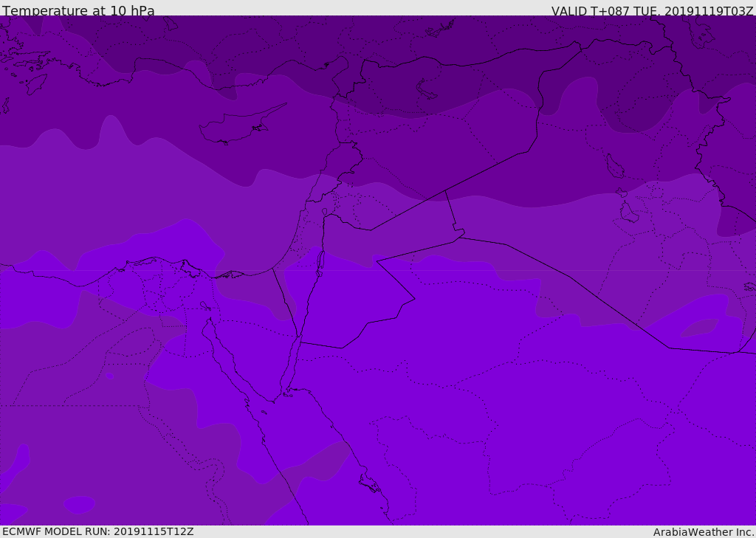Viewport: 756px width, 538px height.
Task: Click the 'ECMWF MODEL RUN: 20191115T12Z' label
Action: [x=98, y=531]
